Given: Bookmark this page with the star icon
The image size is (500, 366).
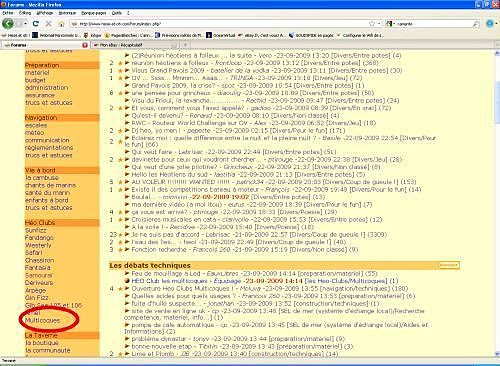Looking at the screenshot, I should [x=372, y=24].
